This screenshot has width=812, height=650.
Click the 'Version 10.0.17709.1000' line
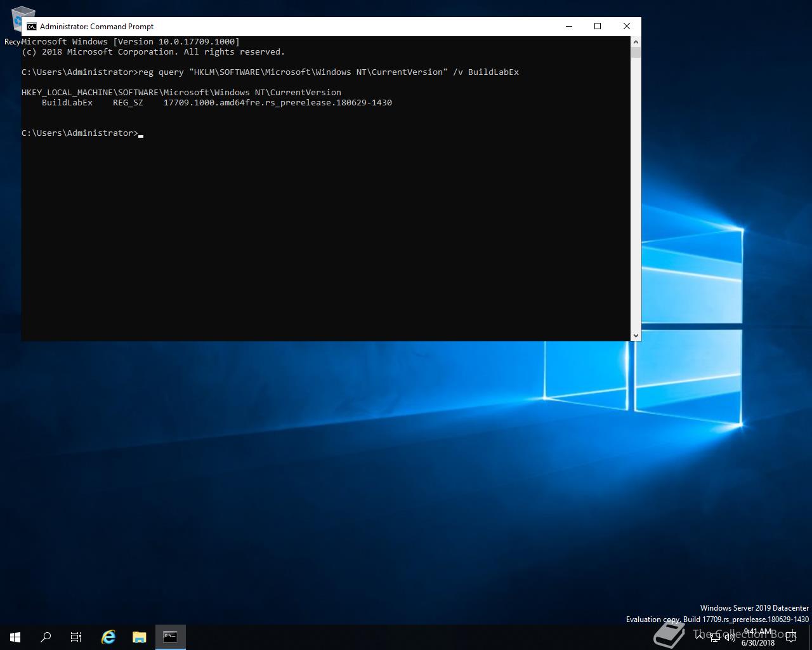131,41
